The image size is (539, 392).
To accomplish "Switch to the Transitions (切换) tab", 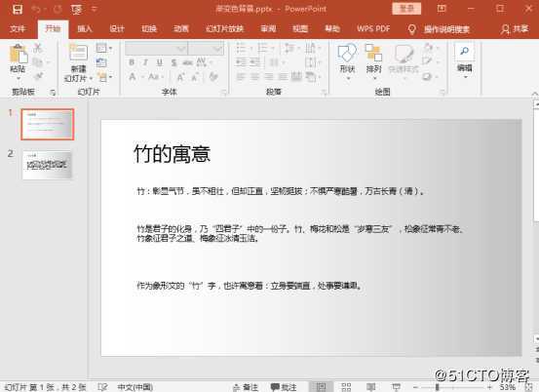I will [149, 28].
